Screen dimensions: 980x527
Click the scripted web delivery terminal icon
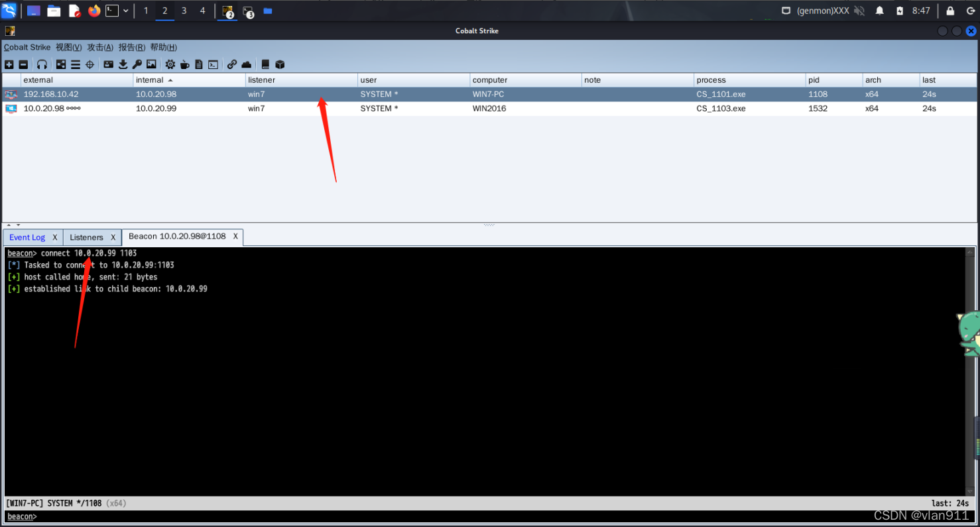[x=213, y=64]
